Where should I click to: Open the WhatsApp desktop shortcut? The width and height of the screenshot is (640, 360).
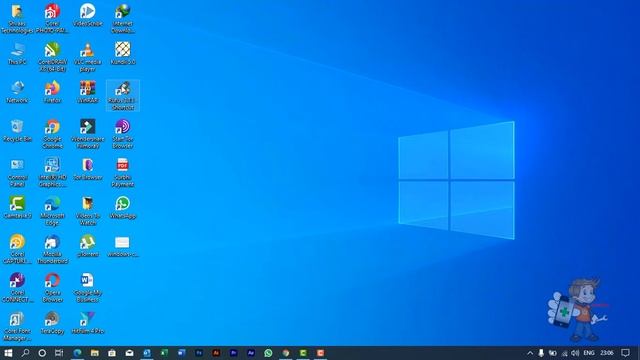click(122, 207)
